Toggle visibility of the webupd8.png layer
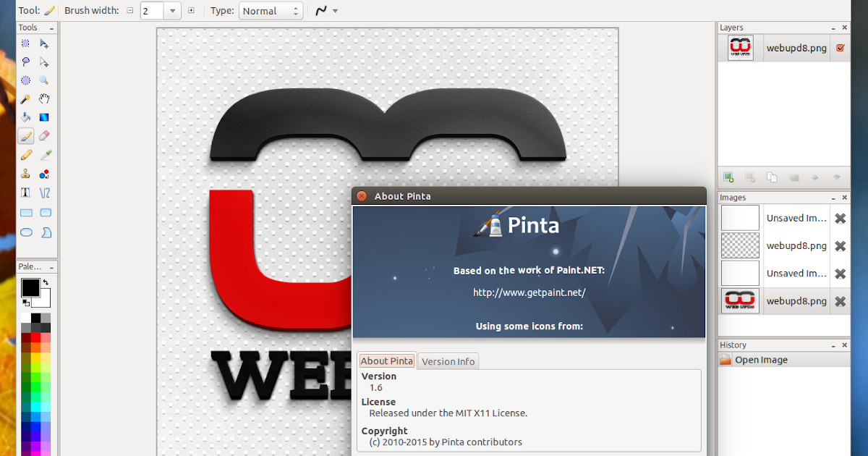The width and height of the screenshot is (868, 456). (841, 48)
